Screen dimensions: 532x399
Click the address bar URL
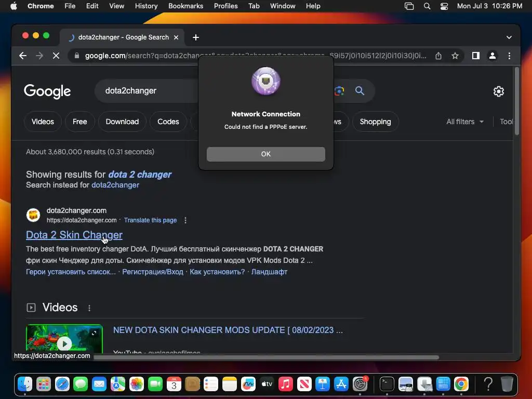point(255,56)
